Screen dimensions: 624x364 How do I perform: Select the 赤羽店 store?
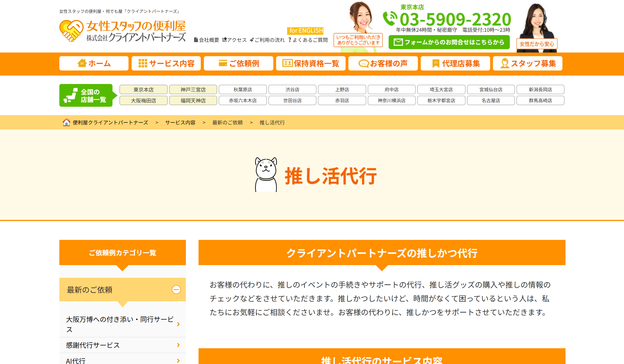click(342, 101)
